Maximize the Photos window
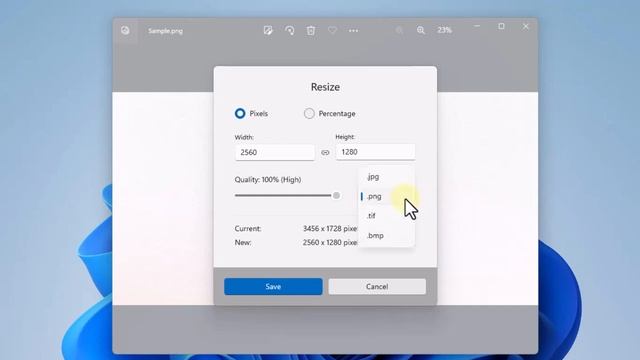This screenshot has height=360, width=640. click(501, 26)
